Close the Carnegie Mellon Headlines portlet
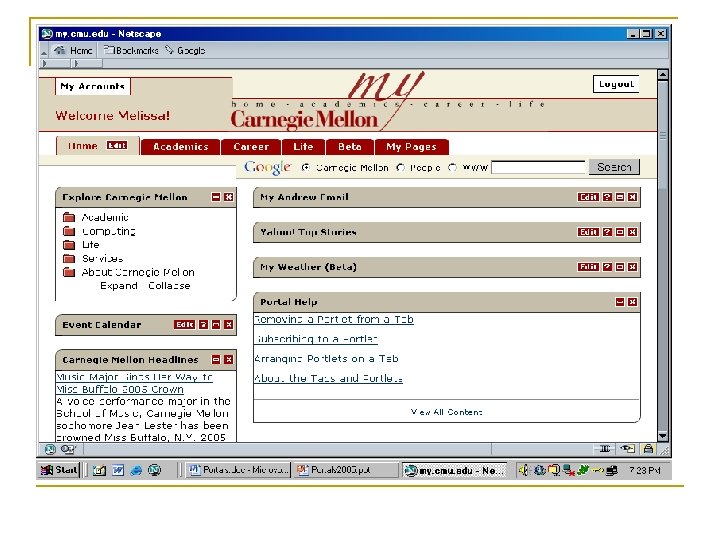The image size is (720, 540). [229, 360]
